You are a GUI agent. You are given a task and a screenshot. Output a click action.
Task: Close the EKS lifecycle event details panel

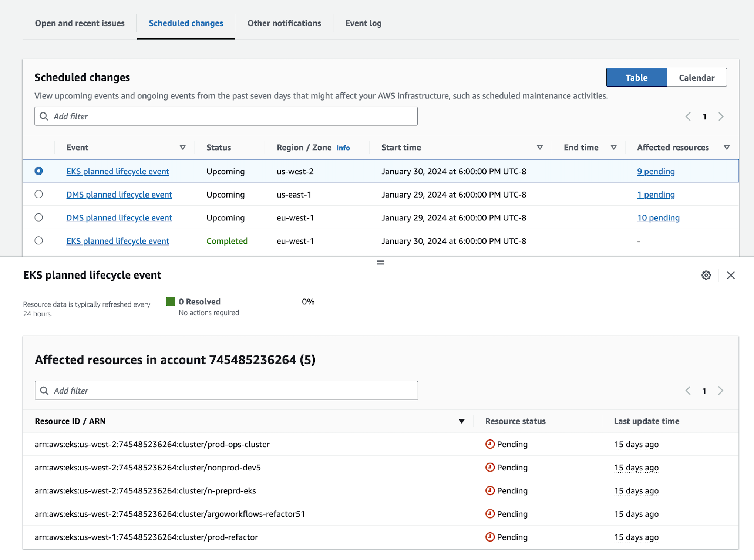point(731,275)
